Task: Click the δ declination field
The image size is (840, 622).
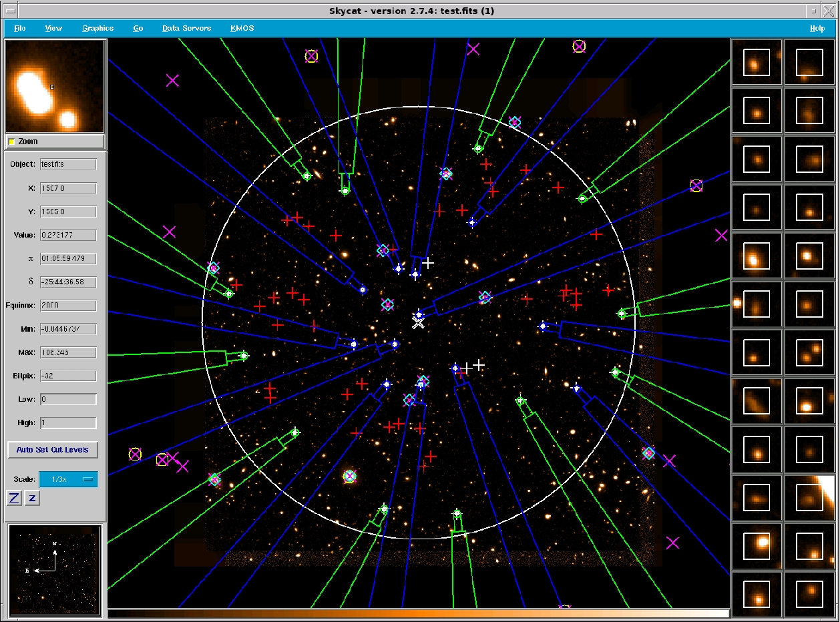Action: 68,282
